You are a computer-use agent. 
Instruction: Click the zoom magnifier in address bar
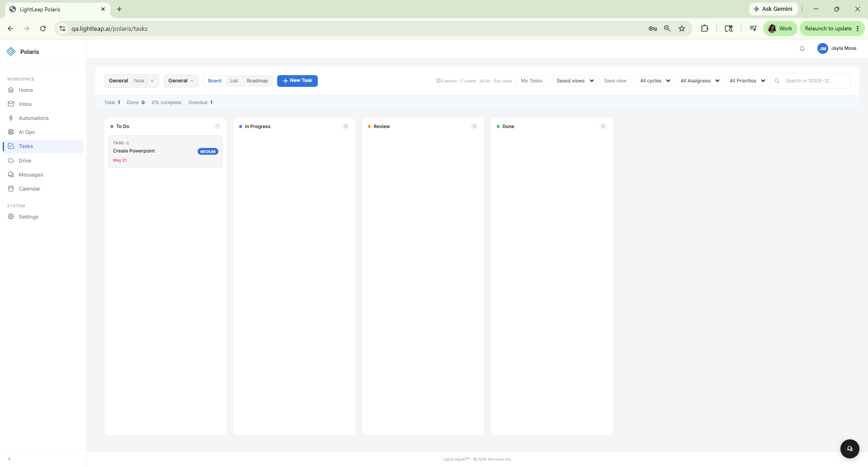tap(667, 29)
